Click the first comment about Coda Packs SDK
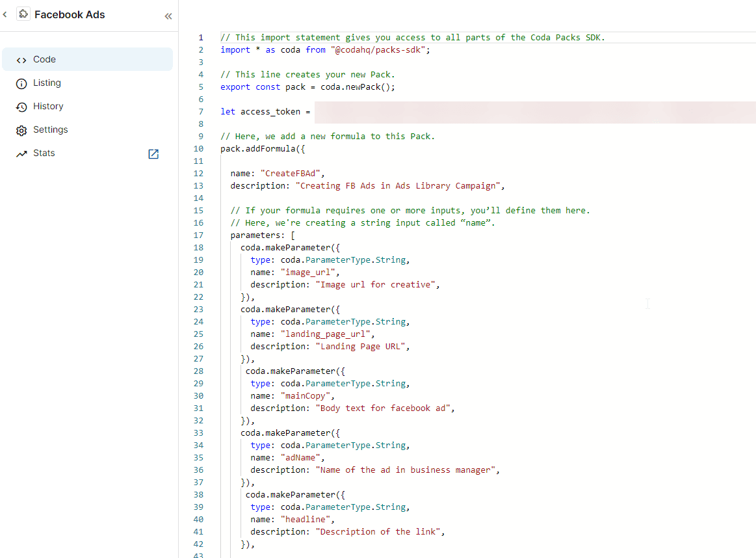Viewport: 756px width, 558px height. tap(413, 38)
